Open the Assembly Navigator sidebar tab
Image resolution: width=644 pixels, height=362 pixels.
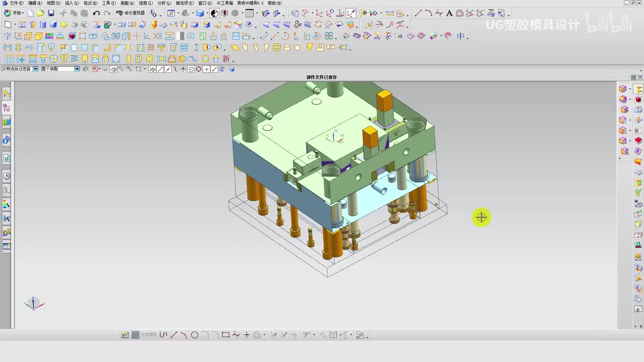[x=7, y=94]
